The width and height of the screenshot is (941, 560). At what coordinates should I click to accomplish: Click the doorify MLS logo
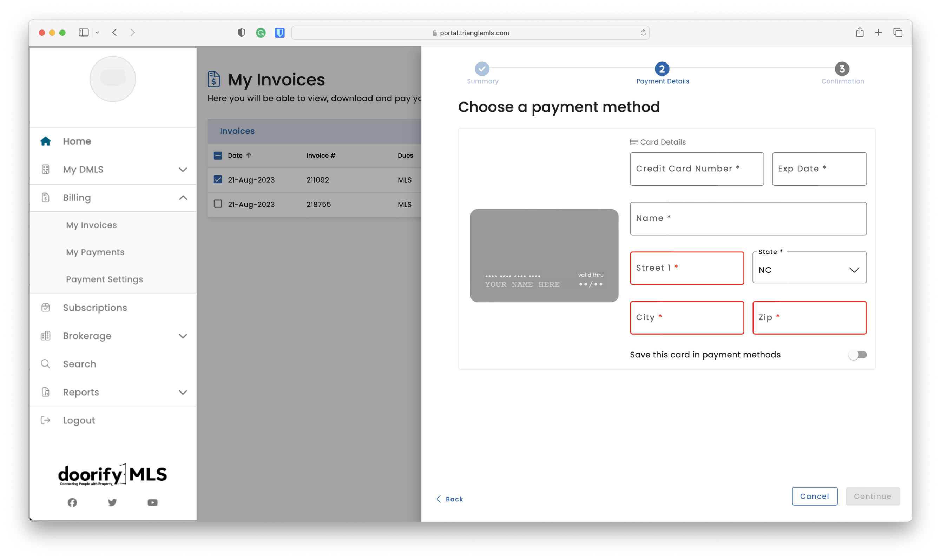coord(112,474)
